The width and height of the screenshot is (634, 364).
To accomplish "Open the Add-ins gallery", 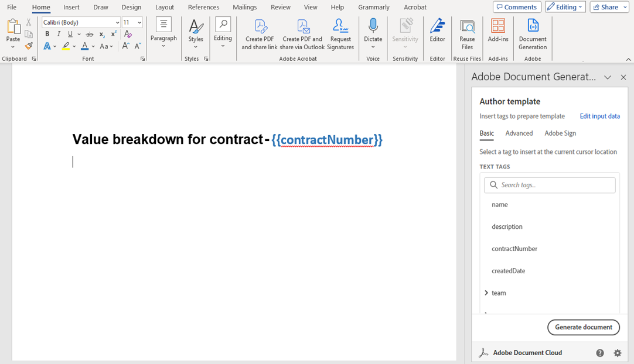I will (x=497, y=34).
